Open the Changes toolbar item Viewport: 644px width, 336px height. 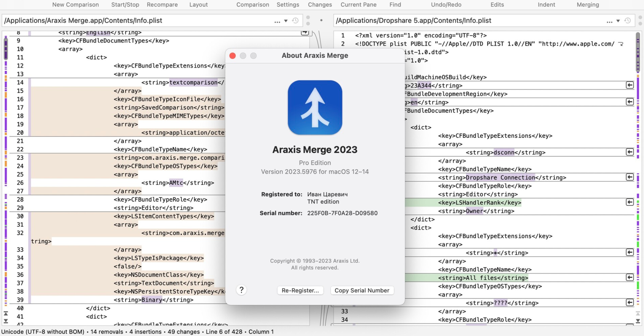tap(320, 4)
